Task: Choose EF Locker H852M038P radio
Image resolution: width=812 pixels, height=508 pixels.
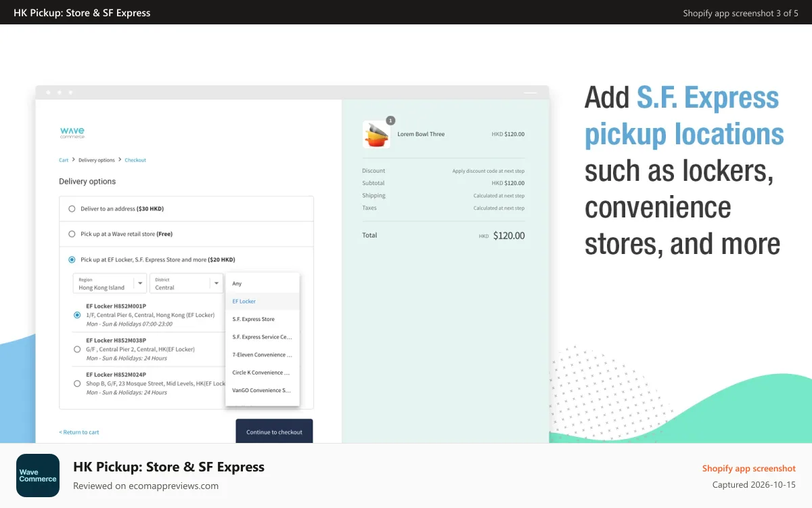Action: coord(77,349)
